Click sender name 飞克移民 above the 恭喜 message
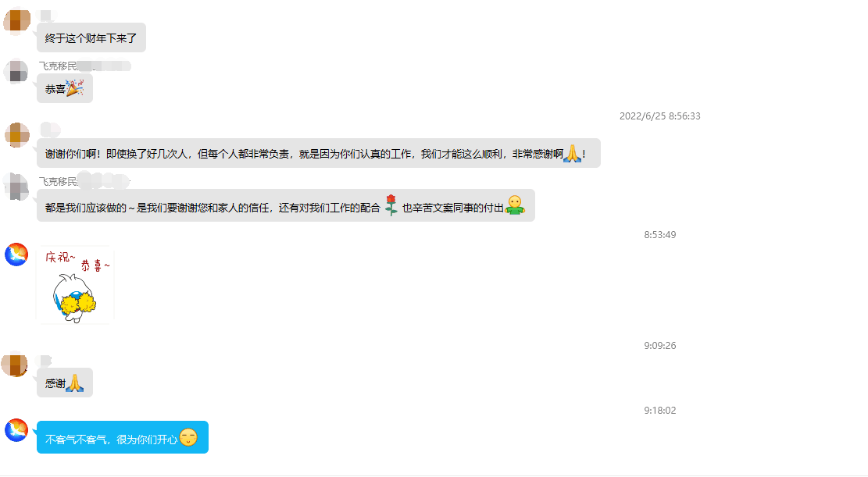 (x=59, y=66)
